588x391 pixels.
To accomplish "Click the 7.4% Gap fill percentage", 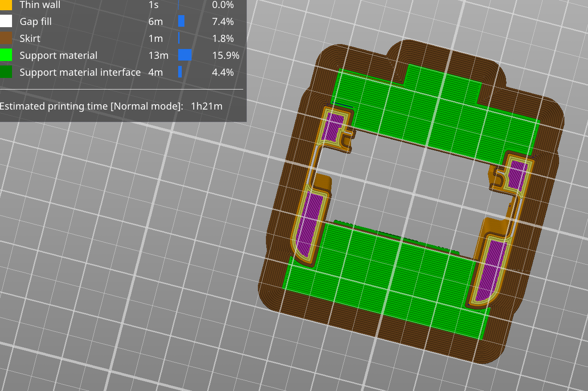I will click(x=223, y=21).
